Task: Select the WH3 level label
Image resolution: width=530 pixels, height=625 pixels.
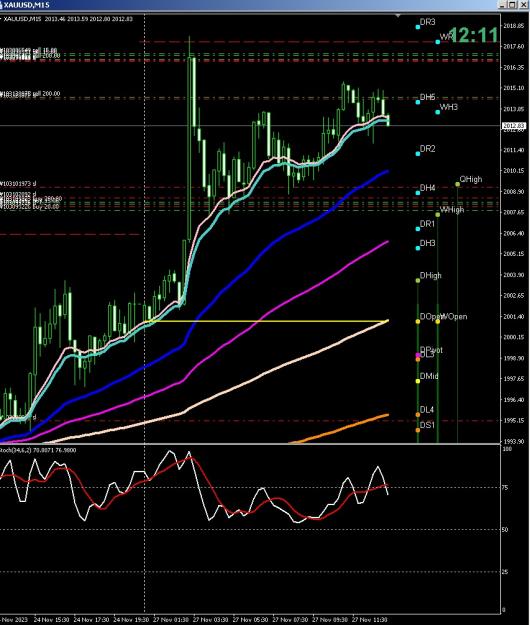Action: coord(448,107)
